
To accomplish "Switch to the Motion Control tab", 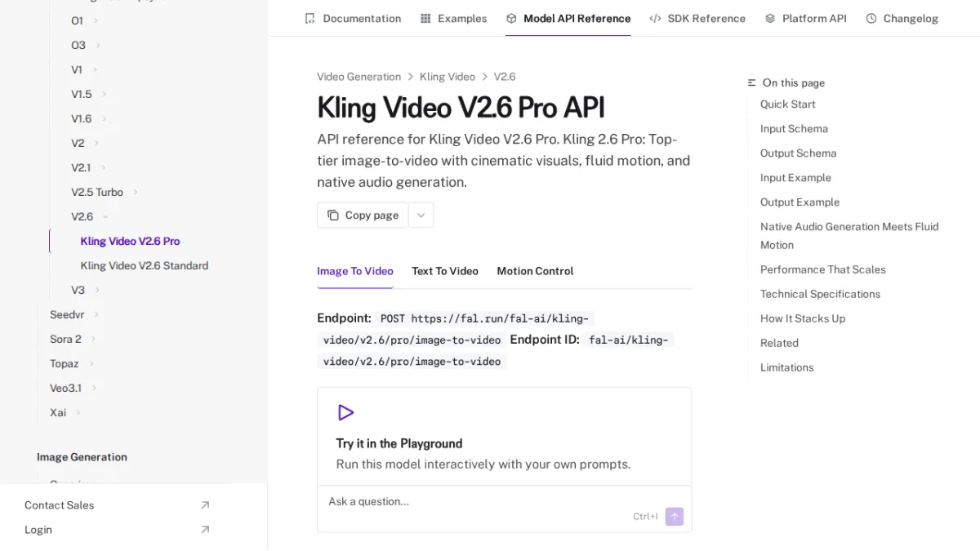I will point(535,271).
